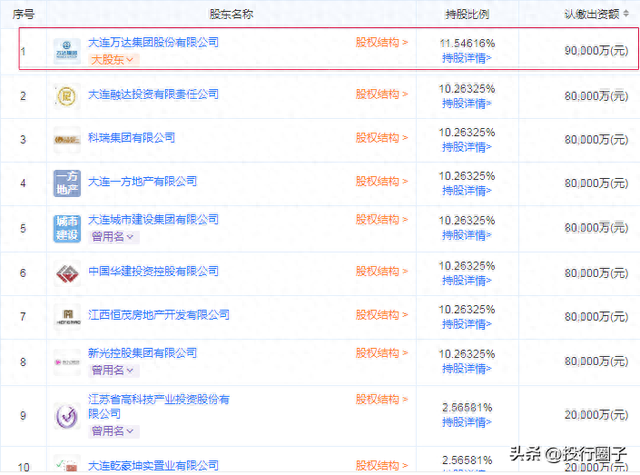The image size is (640, 475).
Task: Select 80,000万(元) in the 新光控股集团 row
Action: pos(596,361)
